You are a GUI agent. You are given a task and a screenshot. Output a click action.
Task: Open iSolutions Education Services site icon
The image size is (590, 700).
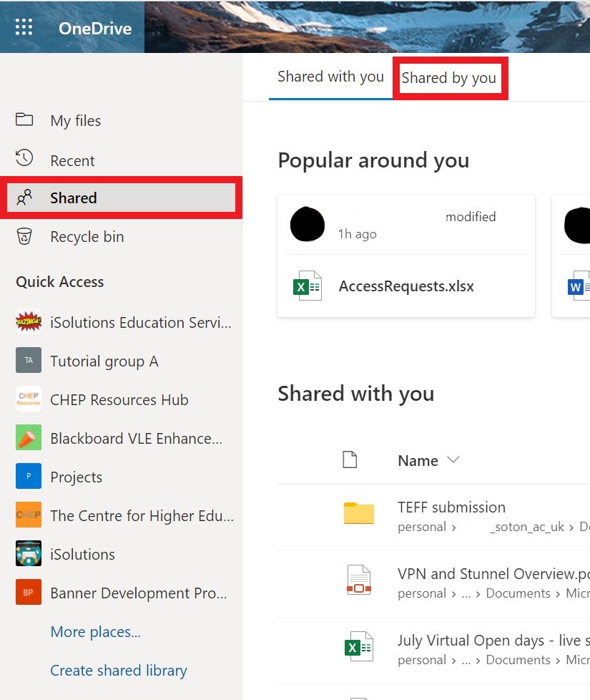(x=29, y=322)
